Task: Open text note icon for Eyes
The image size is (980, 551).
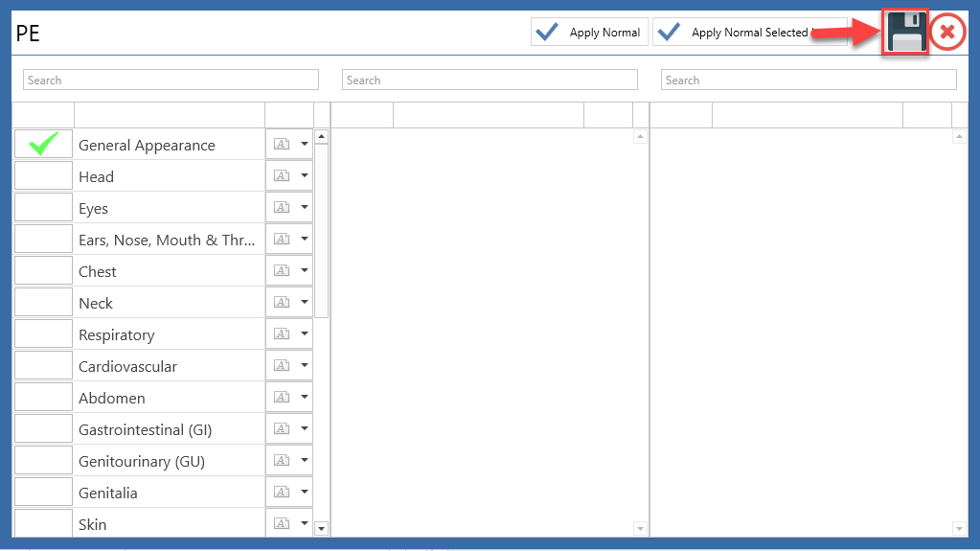Action: point(282,207)
